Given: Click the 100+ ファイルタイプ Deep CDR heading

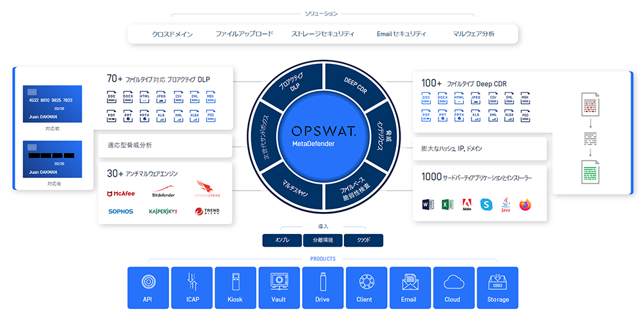Looking at the screenshot, I should [x=464, y=83].
